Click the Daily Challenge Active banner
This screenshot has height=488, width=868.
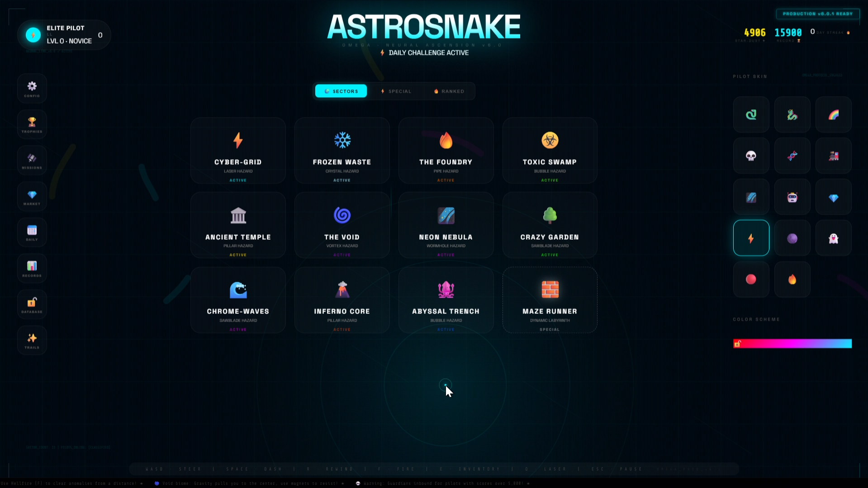coord(424,53)
